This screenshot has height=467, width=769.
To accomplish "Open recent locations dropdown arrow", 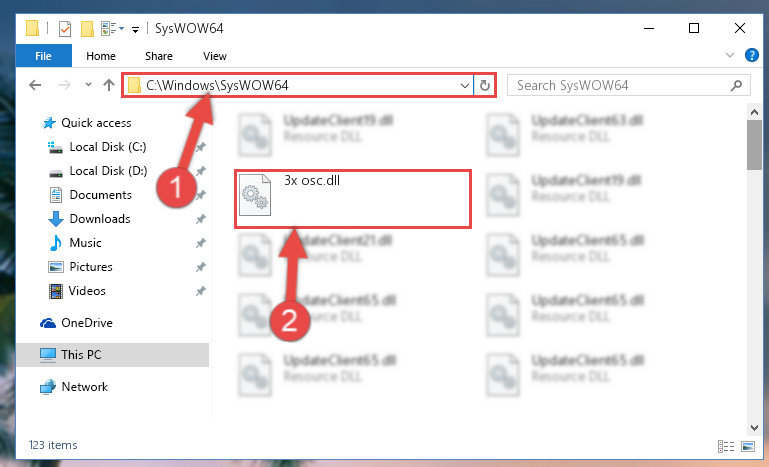I will coord(88,85).
